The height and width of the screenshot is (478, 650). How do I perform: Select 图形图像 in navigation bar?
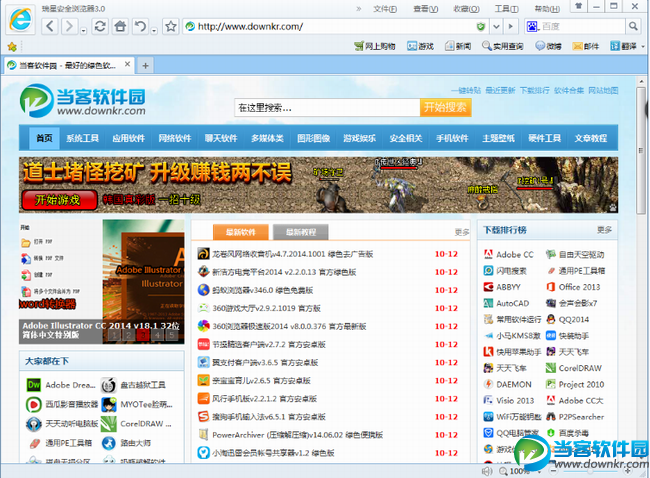[x=313, y=138]
